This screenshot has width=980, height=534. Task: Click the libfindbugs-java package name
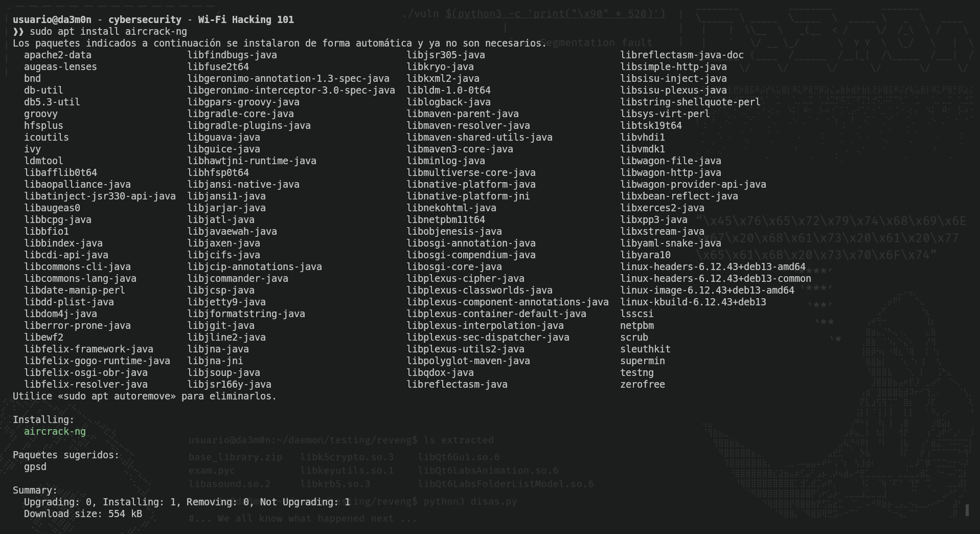[232, 55]
